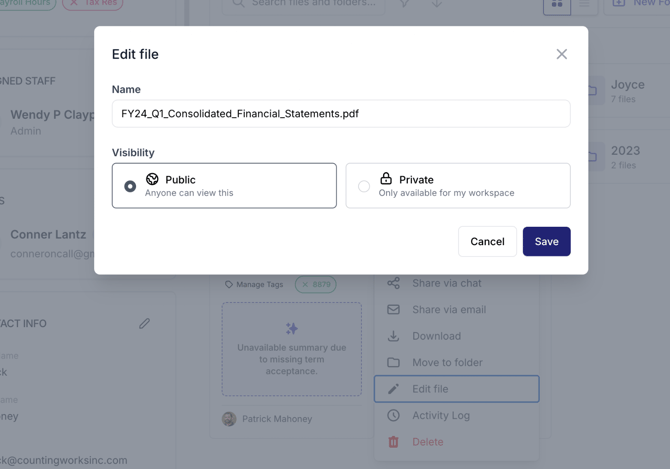Screen dimensions: 670x469
Task: Edit contact info with pencil icon
Action: pyautogui.click(x=145, y=323)
